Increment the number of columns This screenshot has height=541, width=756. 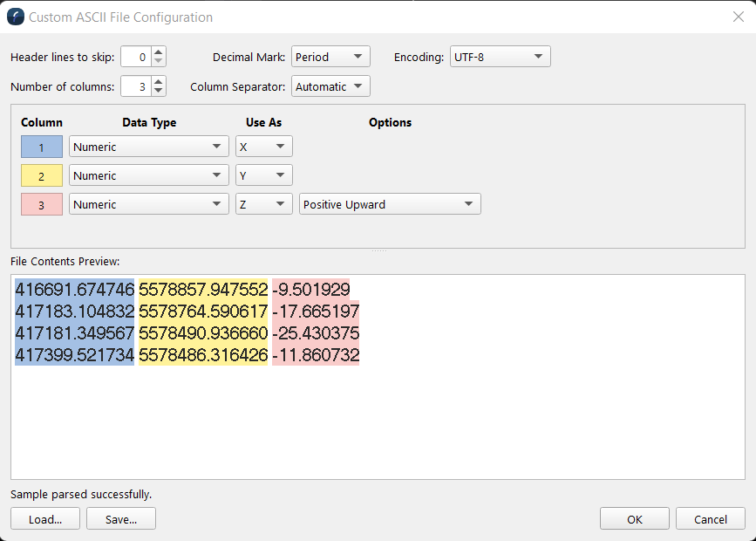coord(158,82)
